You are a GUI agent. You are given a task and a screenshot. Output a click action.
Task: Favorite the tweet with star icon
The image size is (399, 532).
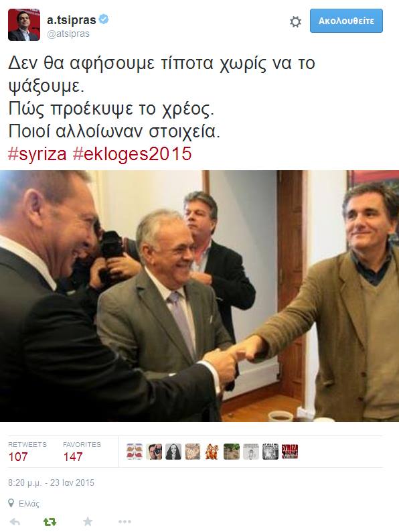[x=88, y=521]
